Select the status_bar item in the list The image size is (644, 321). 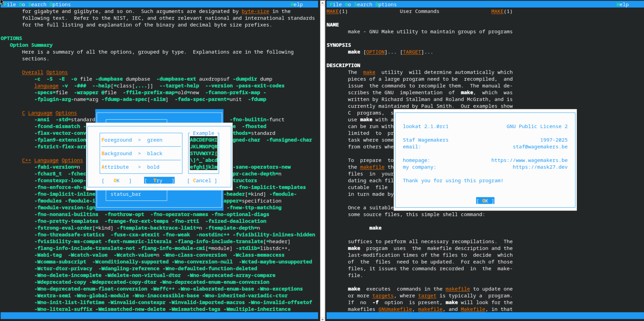point(126,194)
